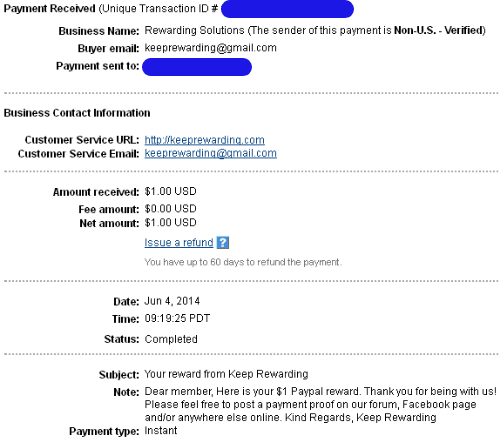Click the Your reward from Keep Rewarding subject
The width and height of the screenshot is (500, 442).
226,374
